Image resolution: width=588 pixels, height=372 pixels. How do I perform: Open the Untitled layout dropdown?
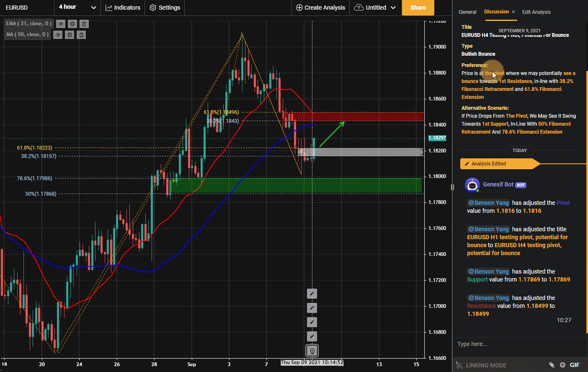click(x=375, y=8)
